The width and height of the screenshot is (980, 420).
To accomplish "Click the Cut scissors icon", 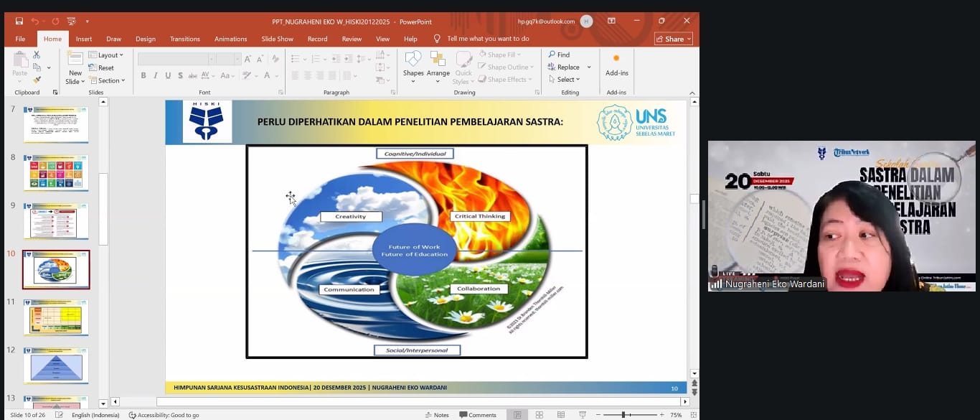I will tap(37, 55).
